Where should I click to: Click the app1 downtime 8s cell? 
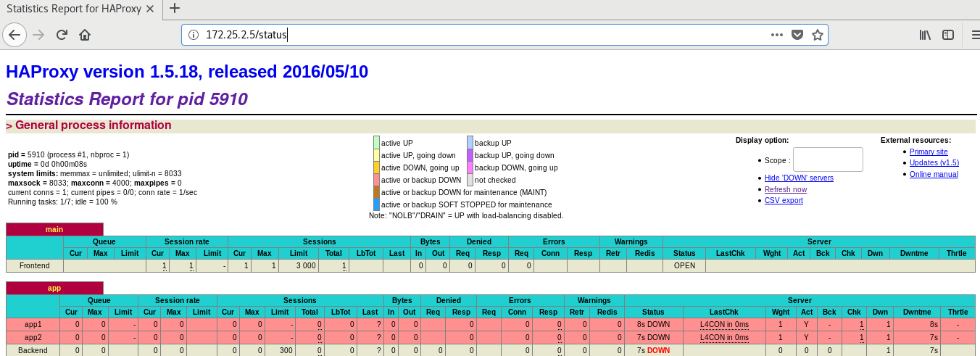coord(916,324)
